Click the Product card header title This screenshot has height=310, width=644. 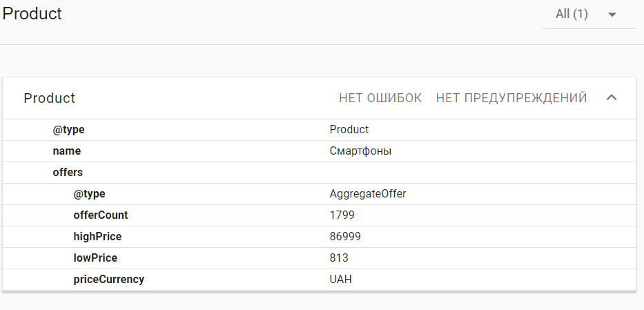(50, 98)
